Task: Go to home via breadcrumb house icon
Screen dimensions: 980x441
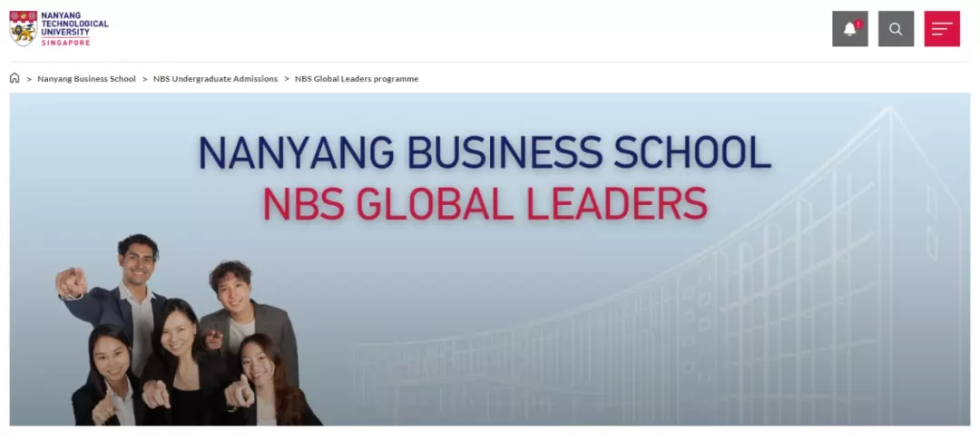Action: (15, 78)
